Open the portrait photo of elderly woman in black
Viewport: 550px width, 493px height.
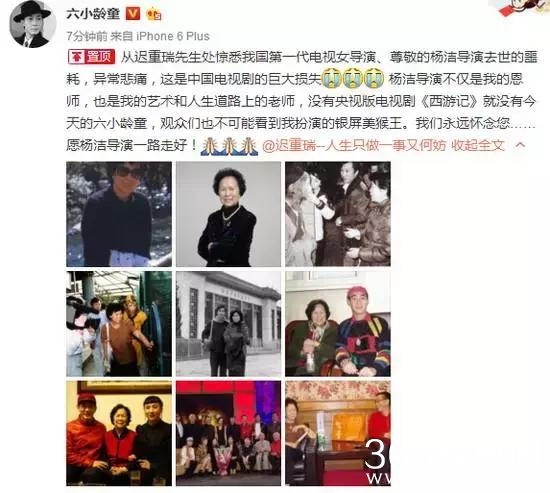click(228, 214)
